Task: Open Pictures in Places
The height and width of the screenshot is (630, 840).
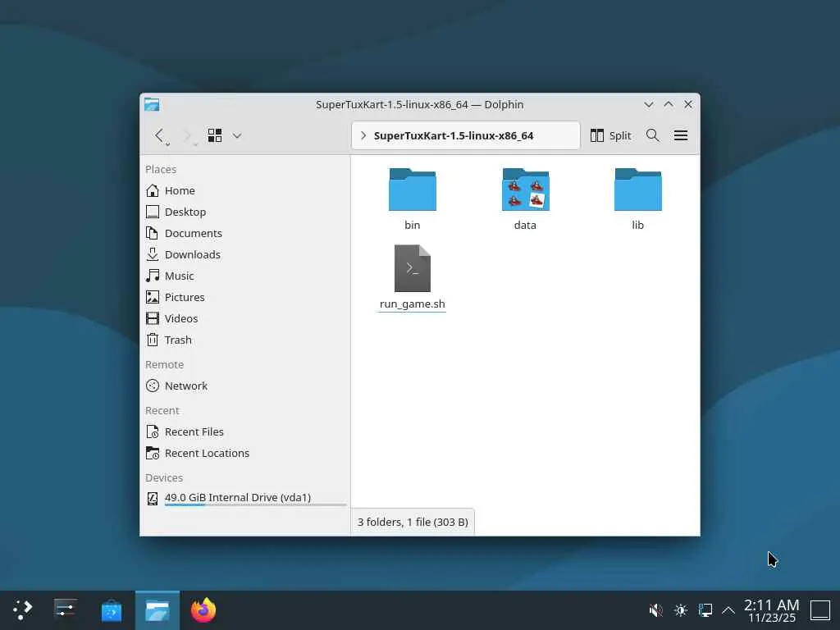Action: tap(245, 297)
